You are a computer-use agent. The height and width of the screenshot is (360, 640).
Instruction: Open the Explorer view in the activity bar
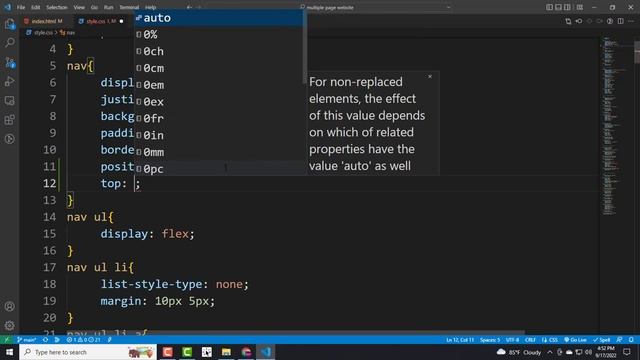click(9, 24)
